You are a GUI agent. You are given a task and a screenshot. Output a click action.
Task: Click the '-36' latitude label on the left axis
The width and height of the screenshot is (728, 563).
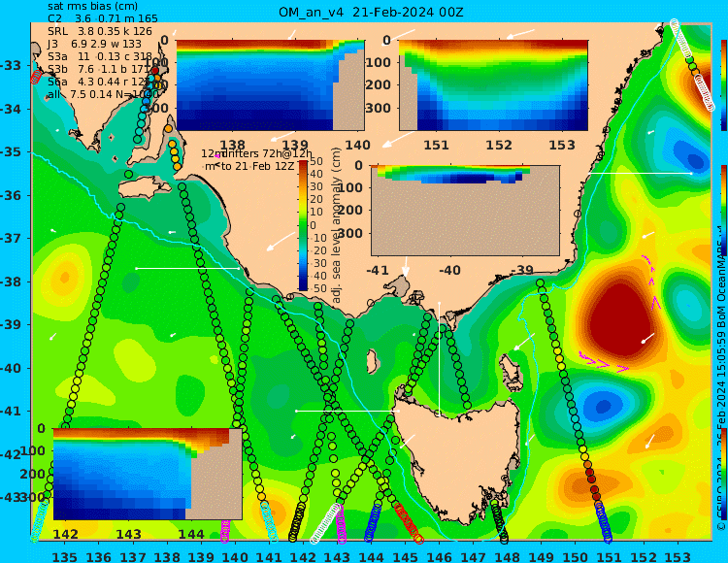coord(10,195)
